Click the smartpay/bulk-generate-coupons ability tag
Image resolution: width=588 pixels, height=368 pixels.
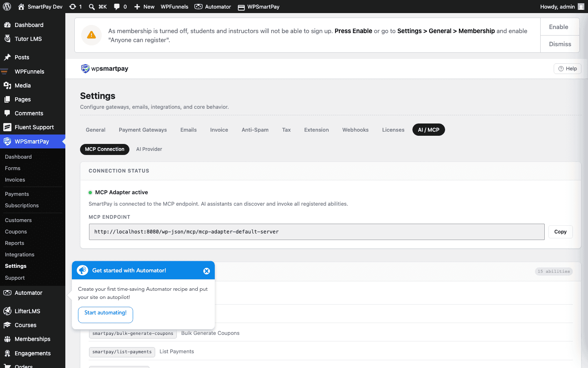pyautogui.click(x=133, y=333)
